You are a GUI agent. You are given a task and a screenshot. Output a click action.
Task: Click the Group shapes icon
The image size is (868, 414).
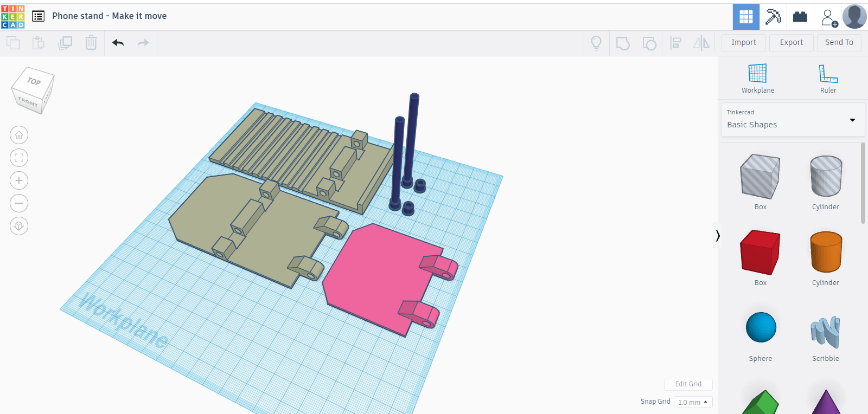pos(623,43)
